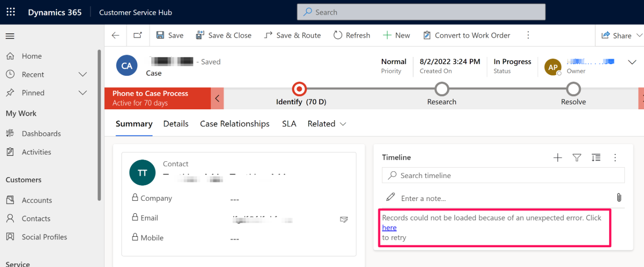
Task: Create a New case
Action: point(396,35)
